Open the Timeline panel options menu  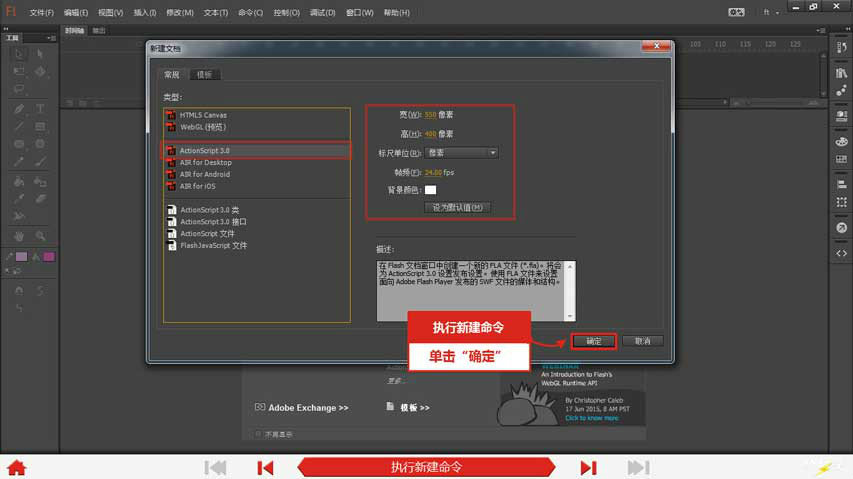(x=822, y=31)
